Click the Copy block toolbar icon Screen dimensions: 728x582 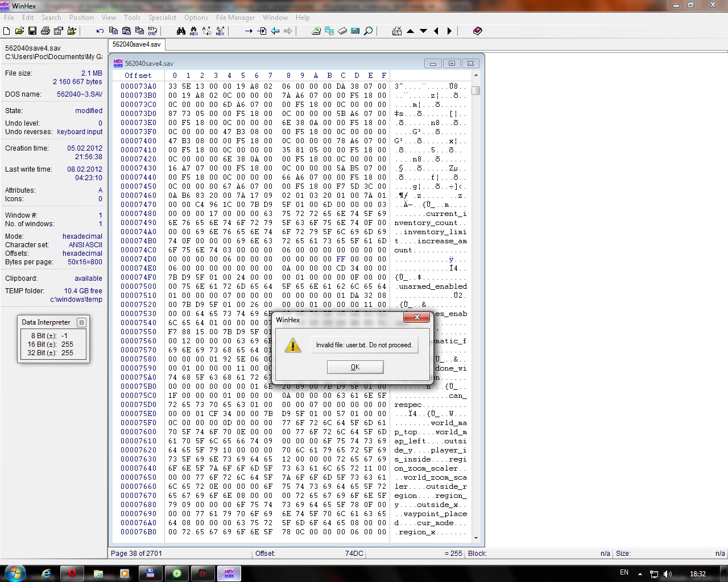(113, 31)
